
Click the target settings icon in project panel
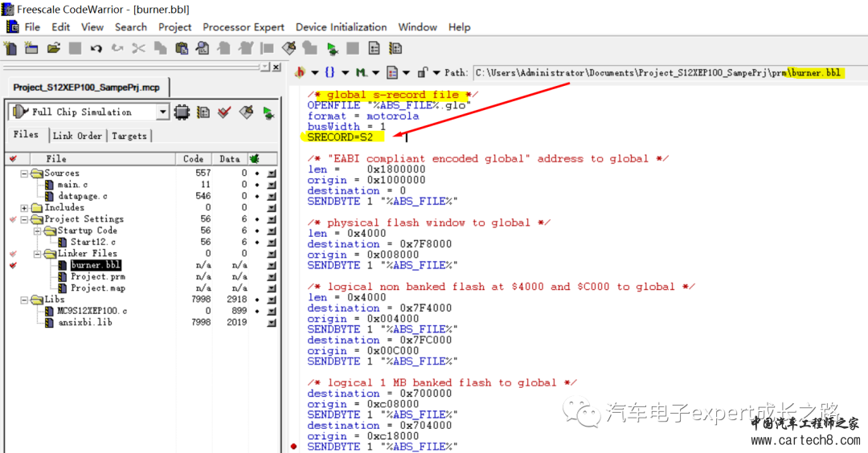[x=203, y=112]
